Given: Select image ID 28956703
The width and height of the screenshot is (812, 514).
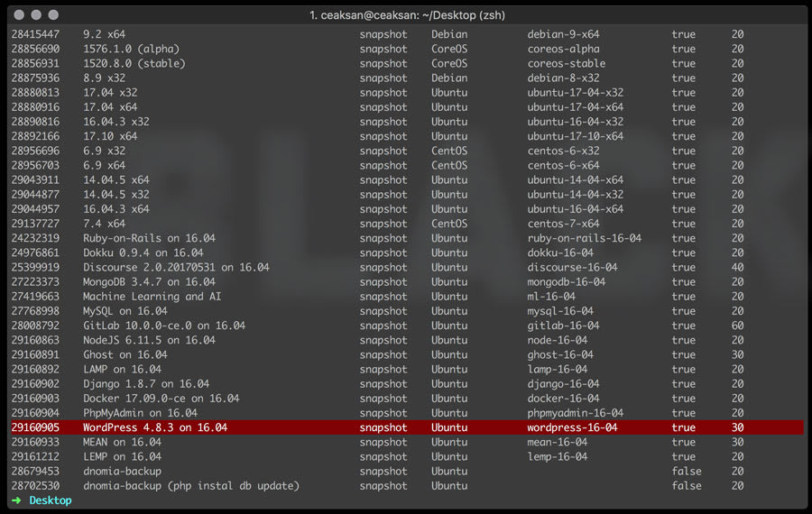Looking at the screenshot, I should pyautogui.click(x=35, y=165).
